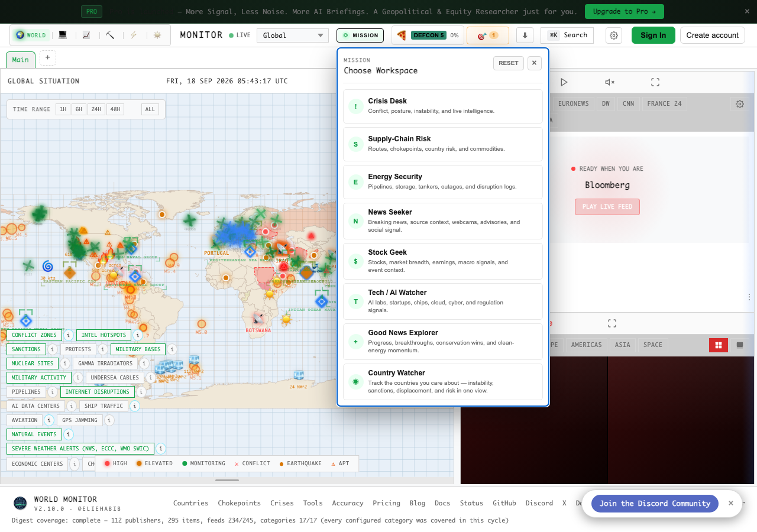Click the download arrow icon in header
The width and height of the screenshot is (757, 532).
click(525, 35)
